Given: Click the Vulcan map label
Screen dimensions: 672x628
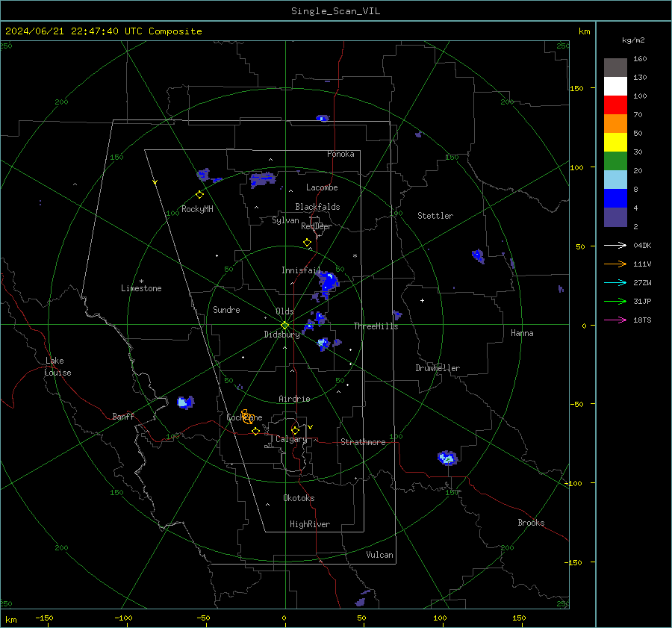Looking at the screenshot, I should coord(379,555).
